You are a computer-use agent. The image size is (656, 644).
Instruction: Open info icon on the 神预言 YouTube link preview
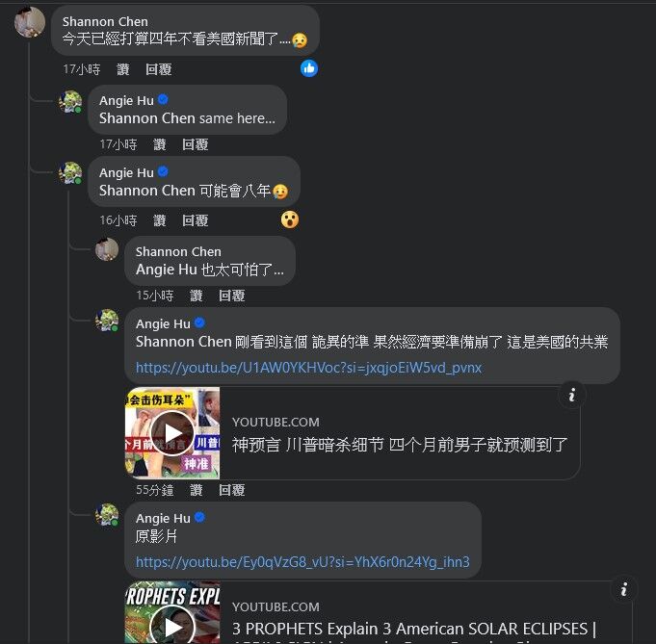[x=572, y=395]
